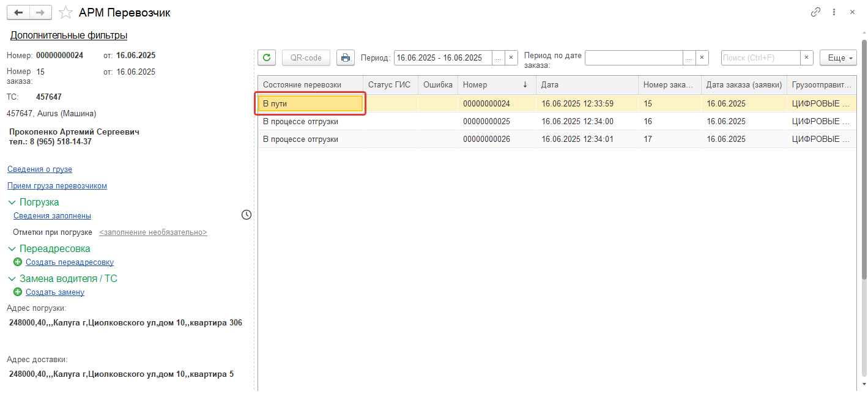The height and width of the screenshot is (397, 868).
Task: Click green plus icon near Создать переадресовку
Action: (x=18, y=262)
